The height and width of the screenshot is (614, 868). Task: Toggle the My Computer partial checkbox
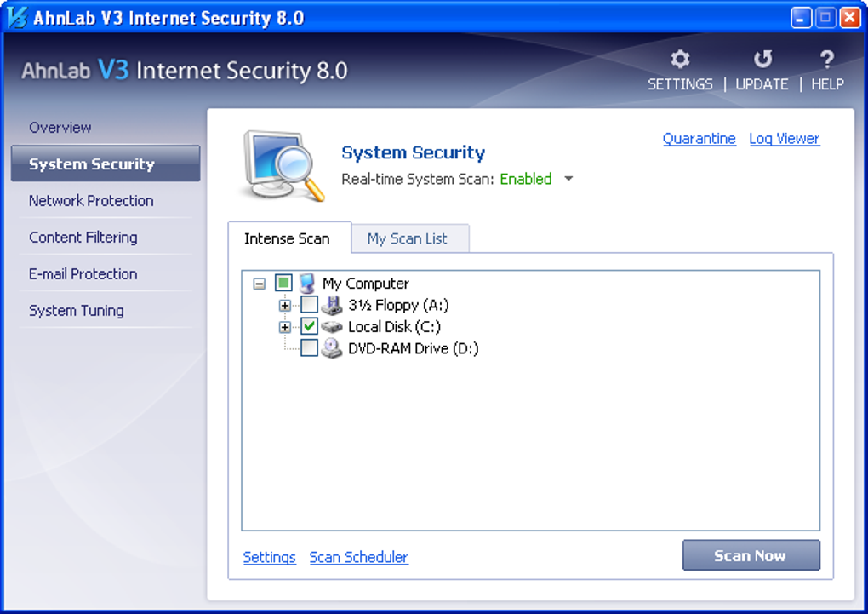pyautogui.click(x=283, y=284)
